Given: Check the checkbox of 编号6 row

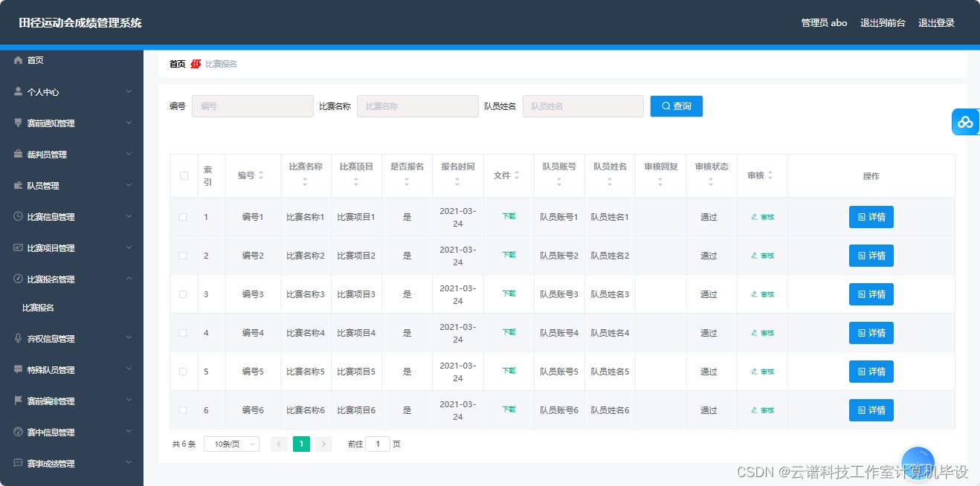Looking at the screenshot, I should tap(183, 409).
